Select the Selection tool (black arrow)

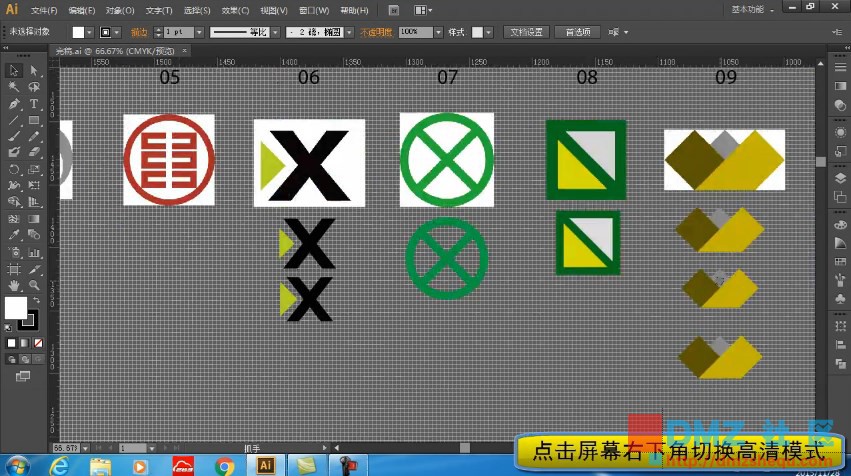[x=14, y=71]
